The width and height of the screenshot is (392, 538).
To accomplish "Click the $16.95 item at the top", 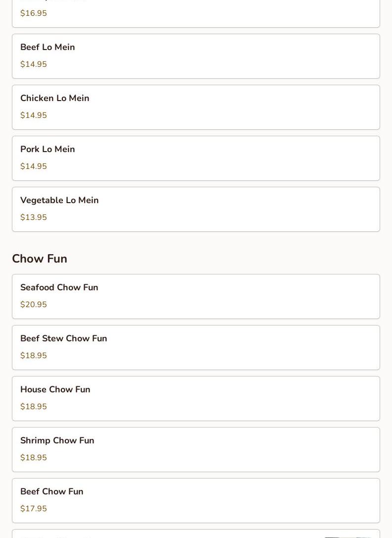I will point(196,13).
